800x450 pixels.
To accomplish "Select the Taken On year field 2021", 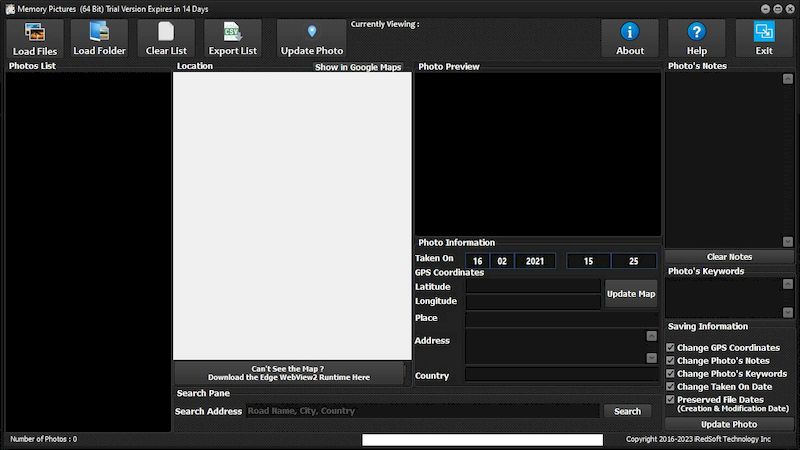I will pyautogui.click(x=535, y=261).
